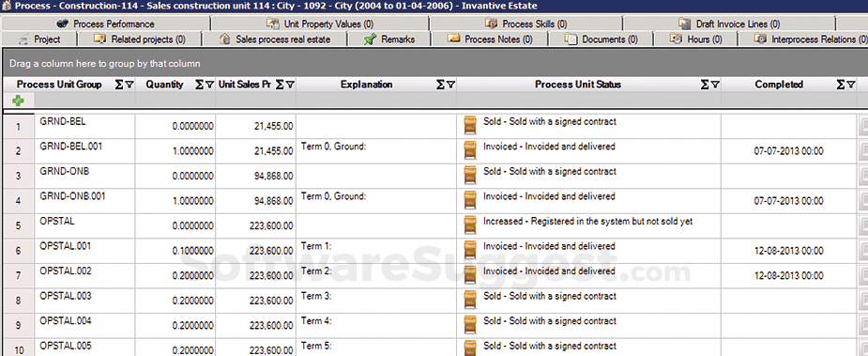Click status icon in GRND-BEL.001 row
The width and height of the screenshot is (868, 356).
[x=470, y=150]
